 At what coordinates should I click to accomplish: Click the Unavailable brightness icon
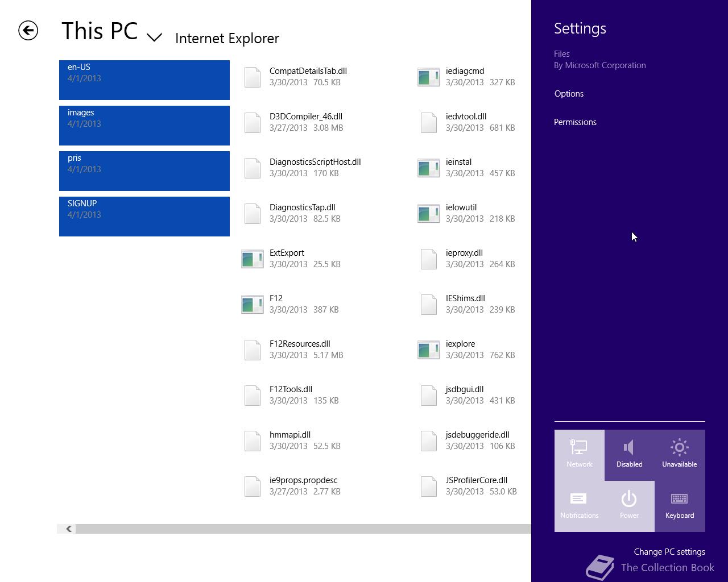pyautogui.click(x=680, y=455)
